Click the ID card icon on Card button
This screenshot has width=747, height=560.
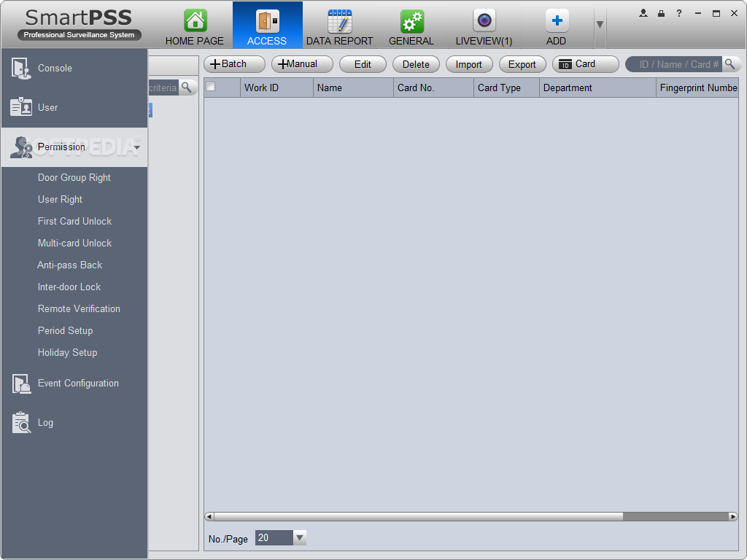point(565,64)
